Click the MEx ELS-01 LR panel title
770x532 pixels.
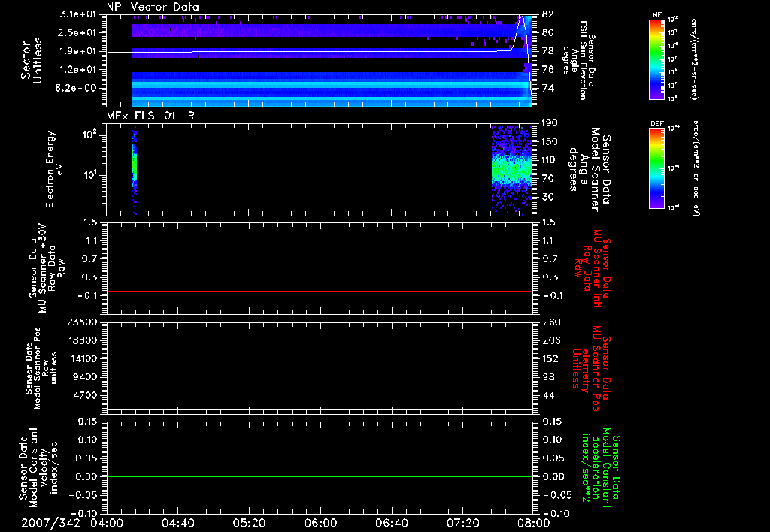coord(150,116)
